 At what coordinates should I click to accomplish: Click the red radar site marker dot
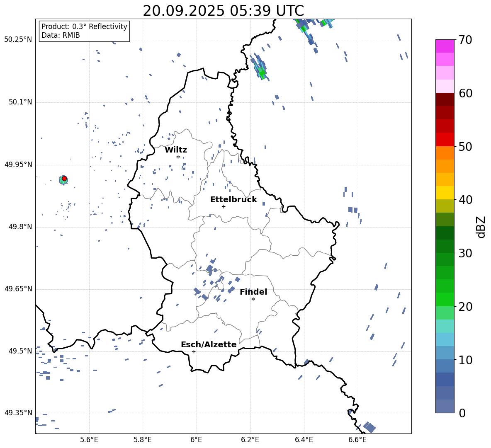pyautogui.click(x=64, y=178)
